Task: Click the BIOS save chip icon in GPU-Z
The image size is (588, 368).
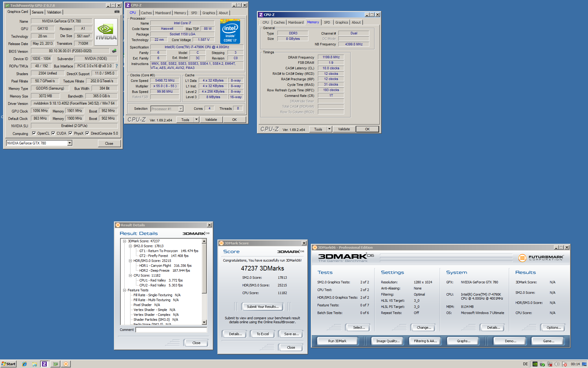Action: point(114,51)
